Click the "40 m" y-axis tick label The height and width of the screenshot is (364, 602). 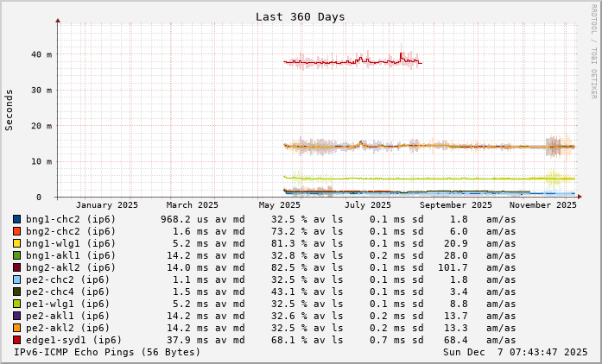pyautogui.click(x=41, y=54)
